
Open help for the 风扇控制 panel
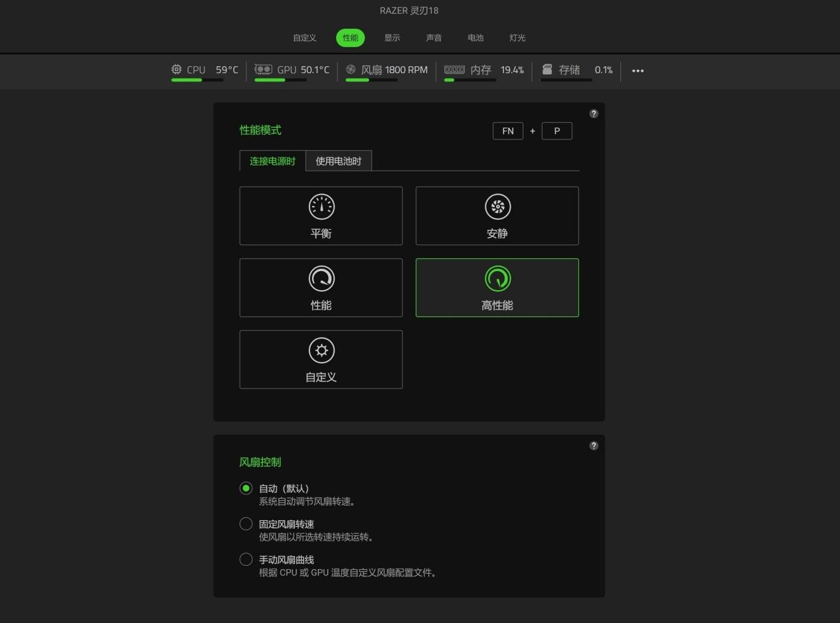coord(594,446)
